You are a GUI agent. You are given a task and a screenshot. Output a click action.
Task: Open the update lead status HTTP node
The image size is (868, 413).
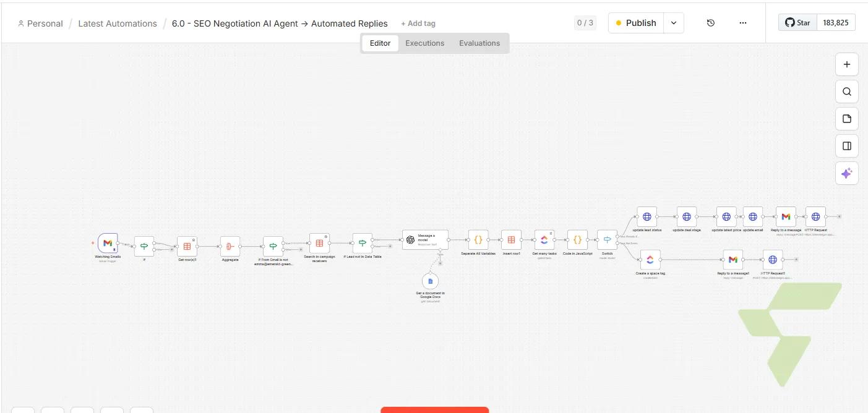click(x=647, y=216)
